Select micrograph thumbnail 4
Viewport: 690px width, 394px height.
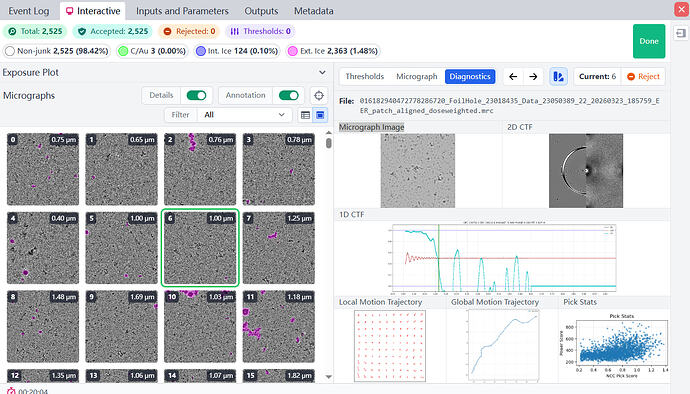[x=43, y=248]
